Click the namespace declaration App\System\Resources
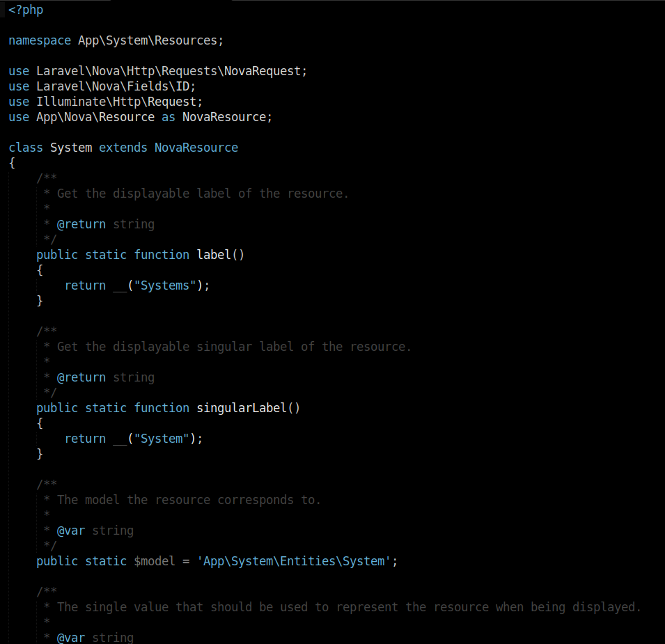The height and width of the screenshot is (644, 665). click(x=150, y=40)
